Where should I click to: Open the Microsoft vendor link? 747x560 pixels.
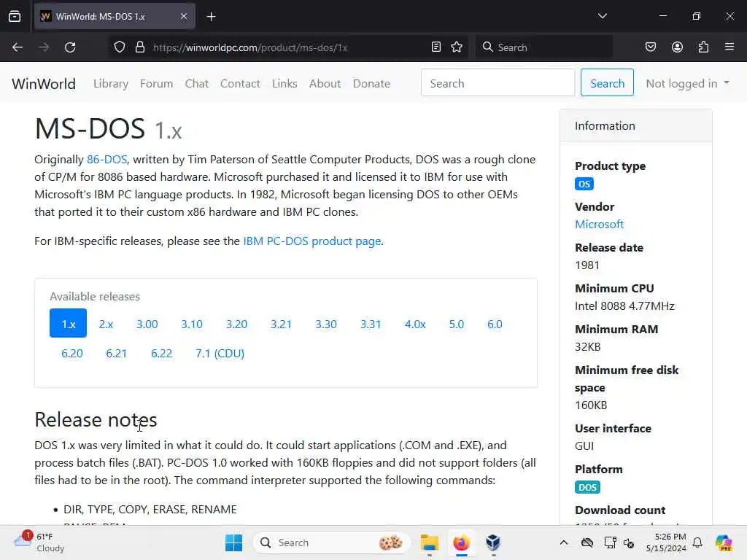[x=600, y=225]
